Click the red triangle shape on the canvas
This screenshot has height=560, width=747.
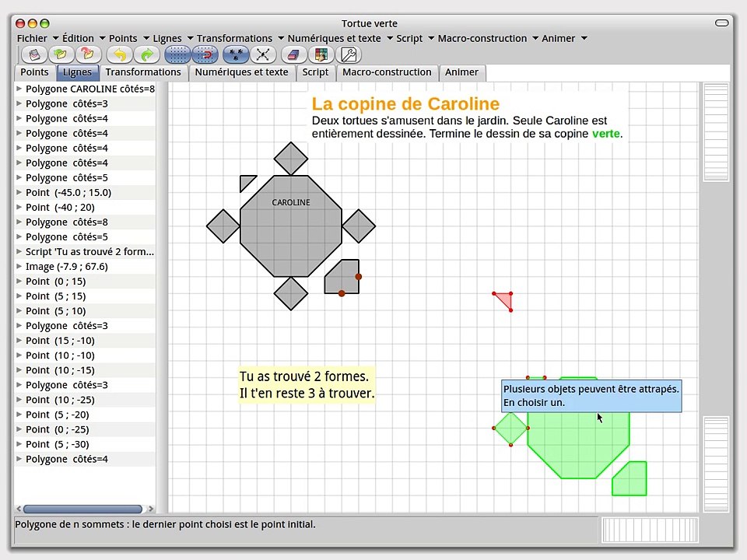tap(505, 300)
